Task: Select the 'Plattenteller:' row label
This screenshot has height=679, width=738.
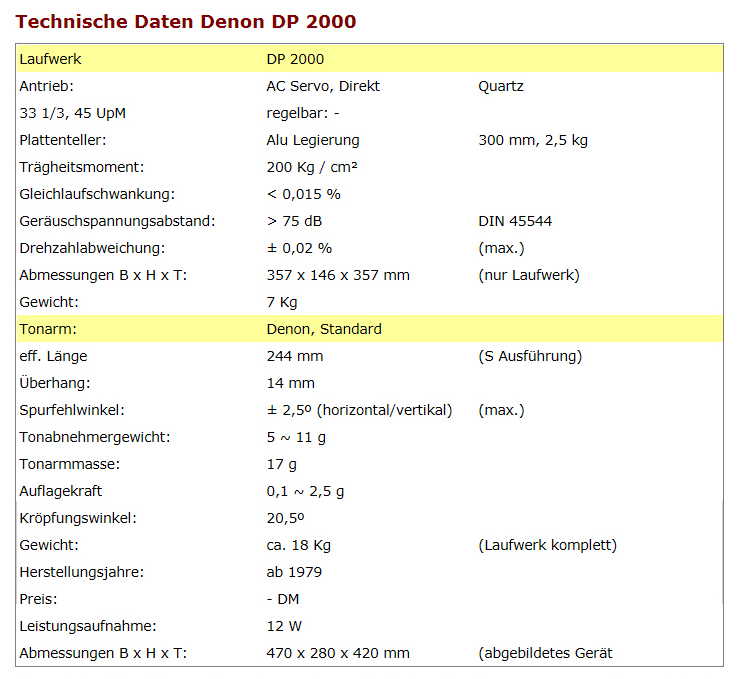Action: (63, 140)
